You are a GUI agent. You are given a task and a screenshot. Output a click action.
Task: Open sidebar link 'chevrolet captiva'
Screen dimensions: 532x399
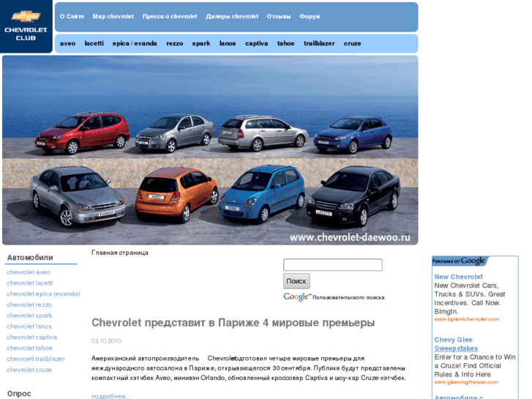pyautogui.click(x=31, y=338)
